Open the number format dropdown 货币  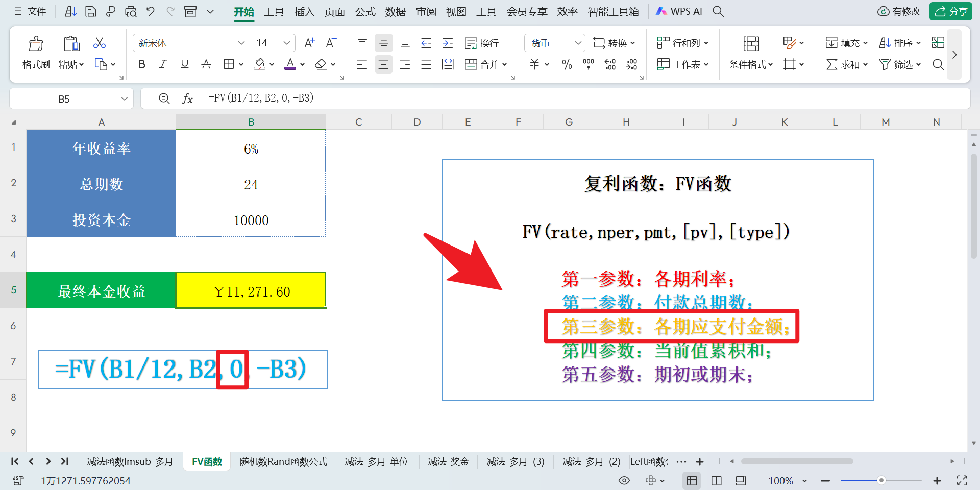tap(578, 43)
